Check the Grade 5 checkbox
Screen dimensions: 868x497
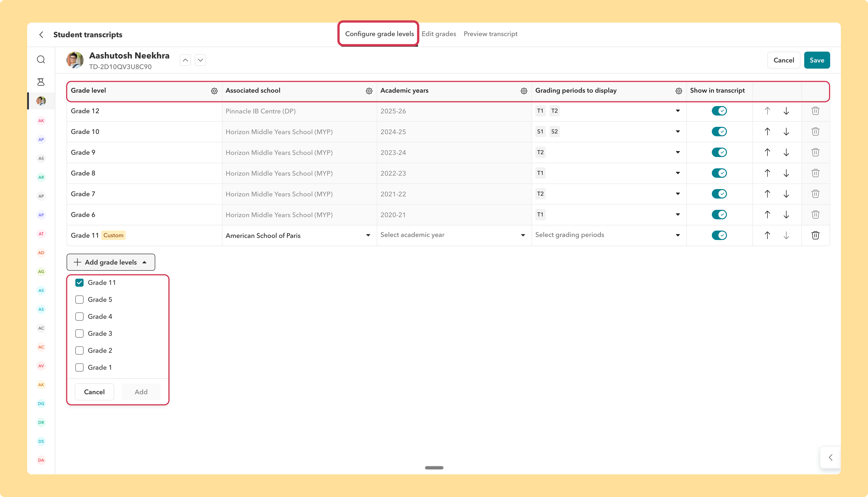(x=79, y=300)
